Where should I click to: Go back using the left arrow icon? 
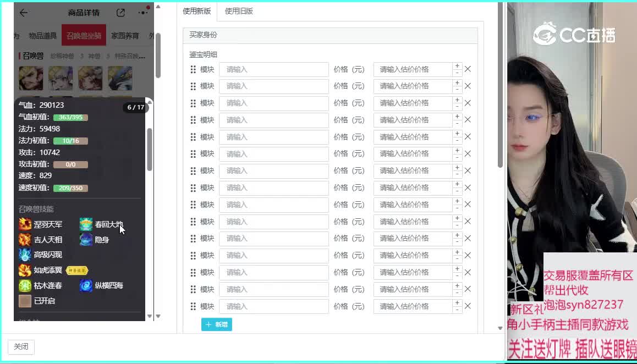coord(24,13)
